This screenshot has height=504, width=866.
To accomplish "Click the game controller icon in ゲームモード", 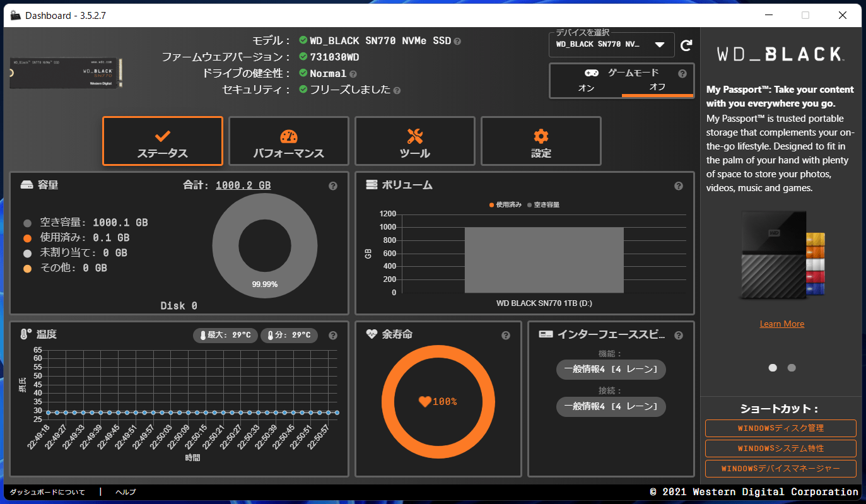I will tap(591, 73).
